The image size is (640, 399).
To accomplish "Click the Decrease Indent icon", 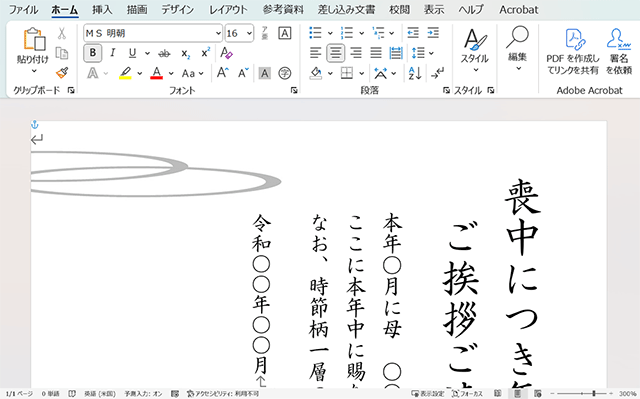I will click(x=413, y=33).
